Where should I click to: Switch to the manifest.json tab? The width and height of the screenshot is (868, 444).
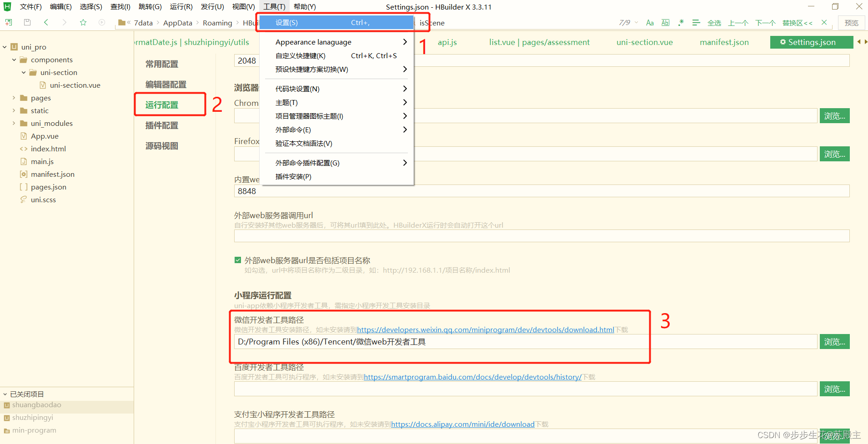(724, 42)
